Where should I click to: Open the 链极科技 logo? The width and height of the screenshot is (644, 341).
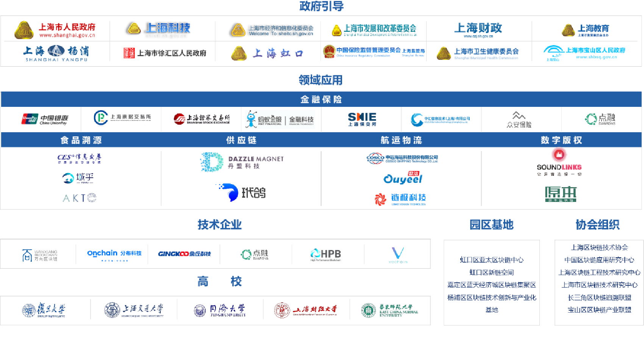click(400, 199)
